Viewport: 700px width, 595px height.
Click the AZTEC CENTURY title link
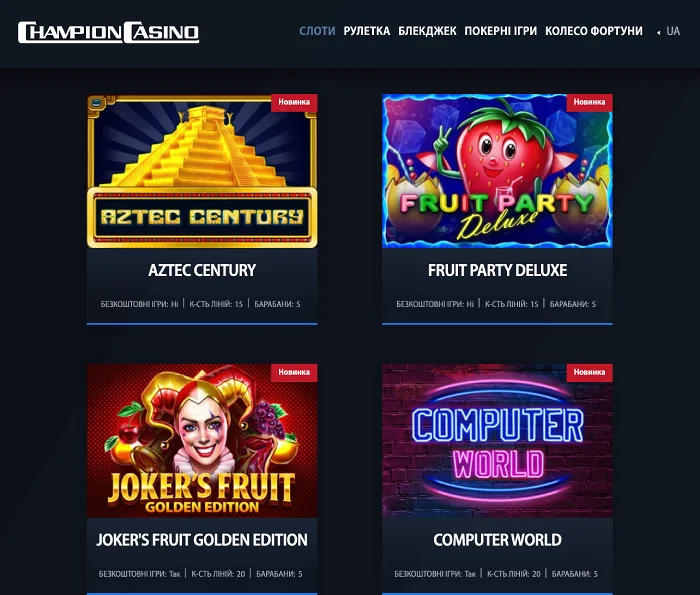[202, 270]
